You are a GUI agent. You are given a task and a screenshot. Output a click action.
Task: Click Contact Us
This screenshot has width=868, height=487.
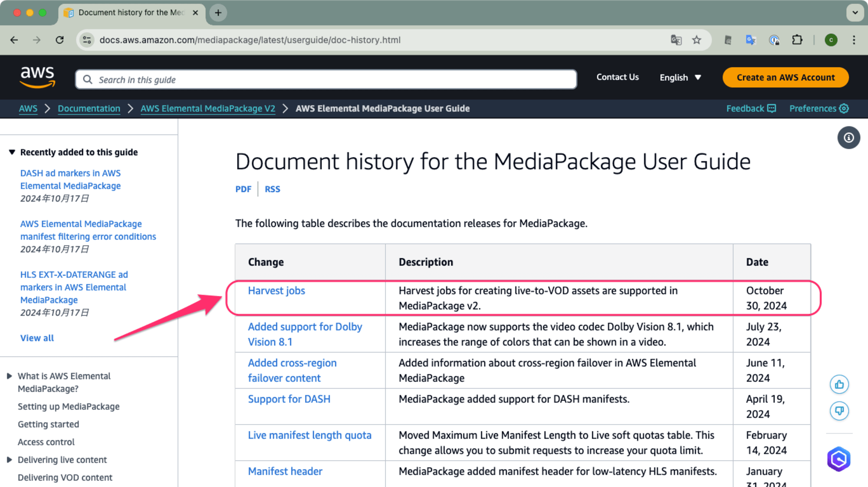617,77
